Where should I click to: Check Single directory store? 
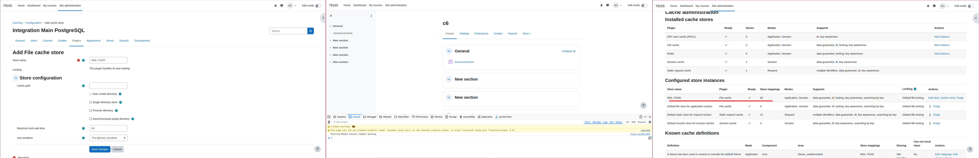pos(91,102)
